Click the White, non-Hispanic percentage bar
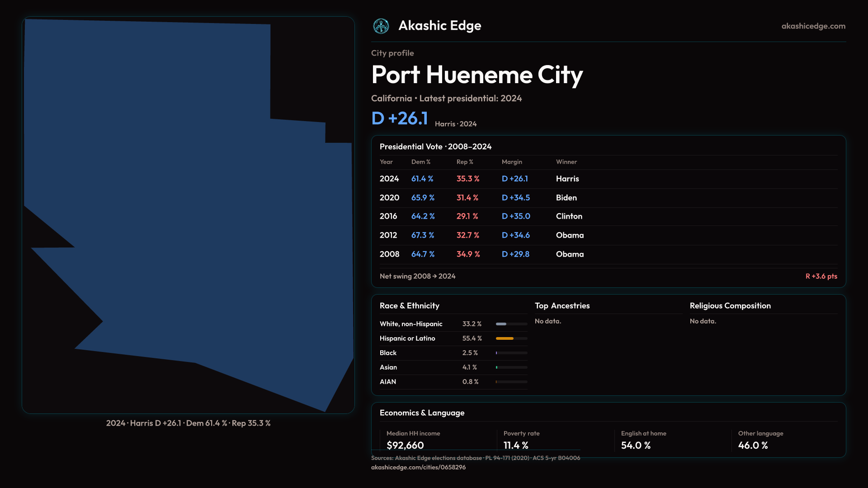The width and height of the screenshot is (868, 488). 501,324
